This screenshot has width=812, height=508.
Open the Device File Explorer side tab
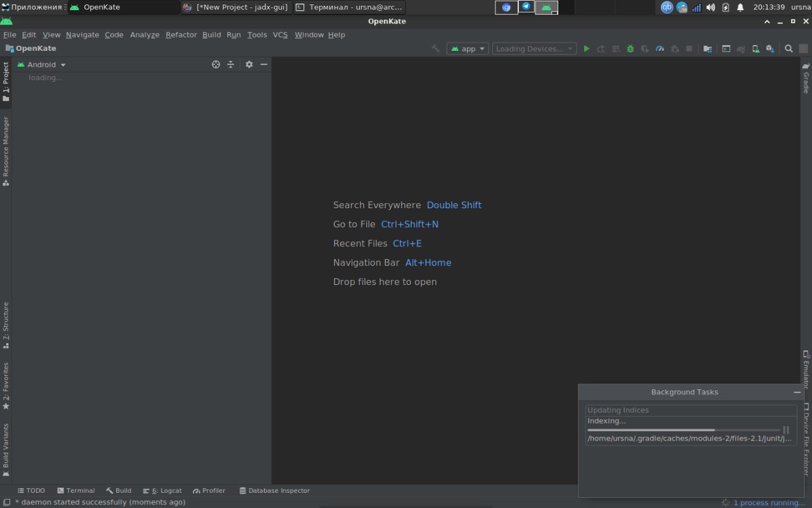point(806,439)
